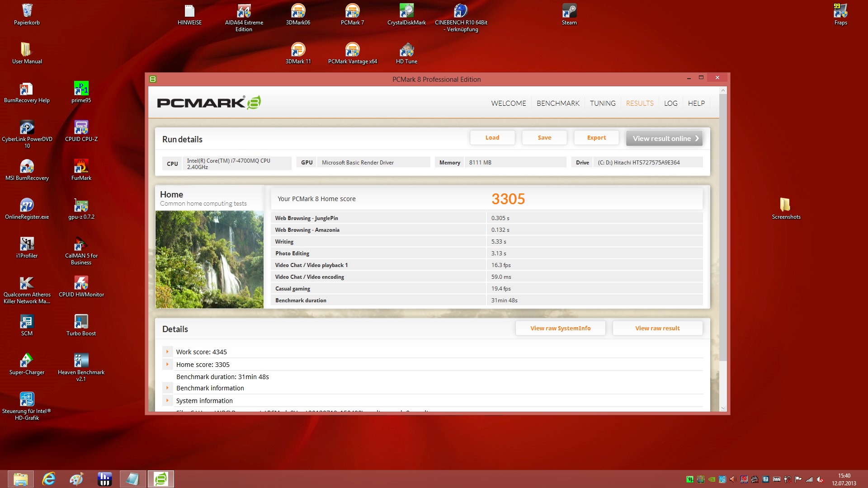Select the RESULTS tab

click(640, 103)
